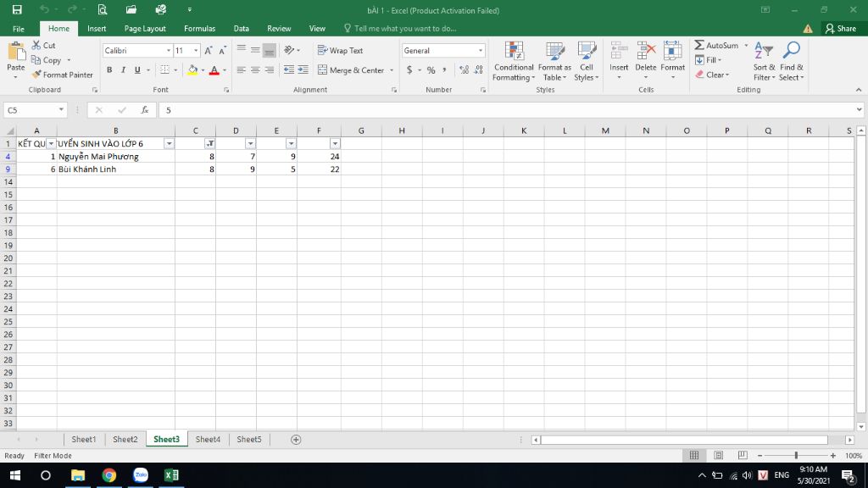Expand Merge & Center options arrow
This screenshot has width=868, height=488.
tap(392, 70)
